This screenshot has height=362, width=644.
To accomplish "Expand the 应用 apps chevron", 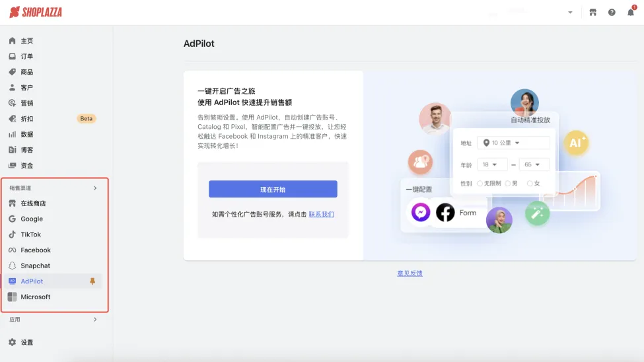I will click(x=95, y=320).
